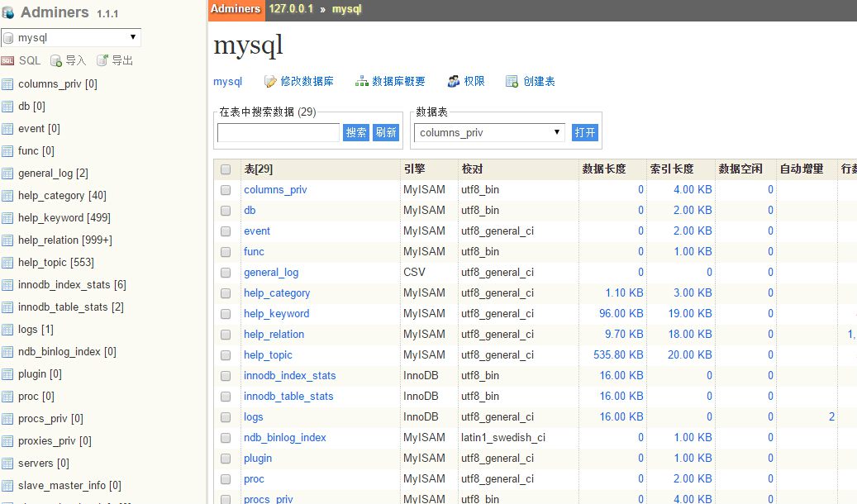Click the table icon beside general_log in sidebar
The image size is (857, 504).
click(7, 174)
